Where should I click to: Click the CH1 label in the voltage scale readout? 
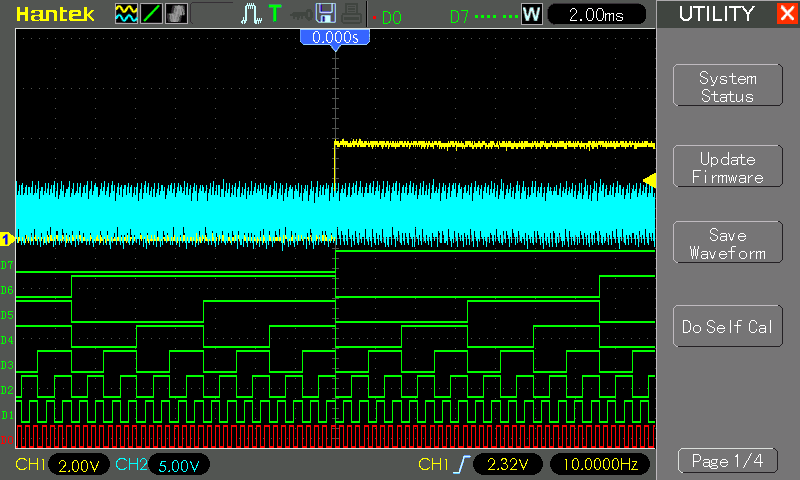pos(30,464)
